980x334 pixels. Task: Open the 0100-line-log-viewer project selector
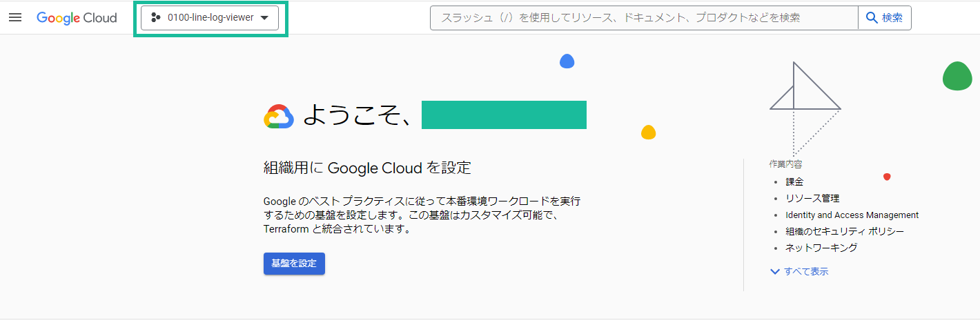point(210,18)
